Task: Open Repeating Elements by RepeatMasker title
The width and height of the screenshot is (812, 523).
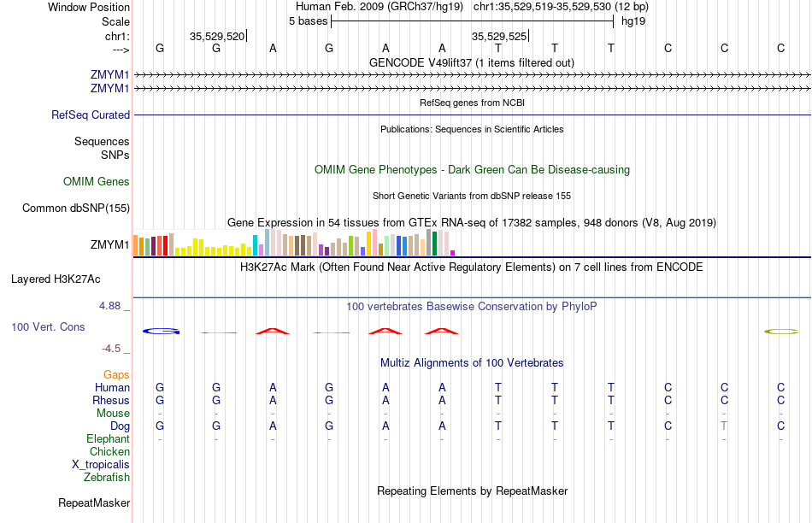Action: 472,491
